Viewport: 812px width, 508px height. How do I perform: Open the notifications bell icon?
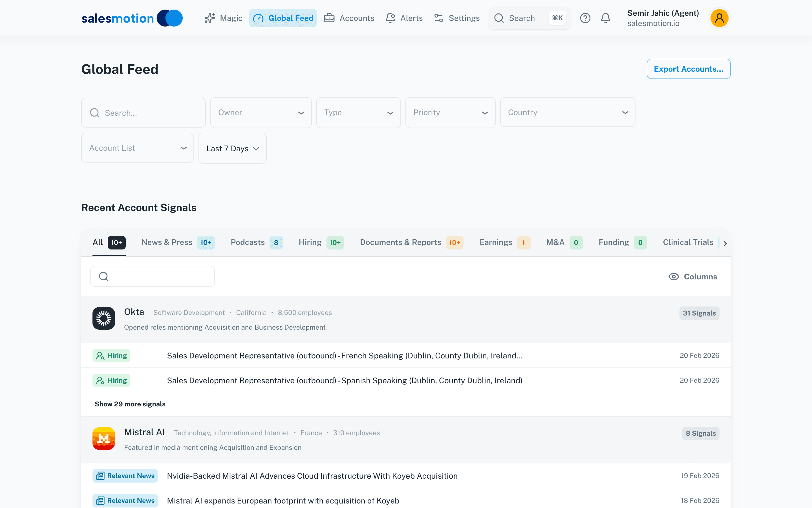tap(605, 18)
